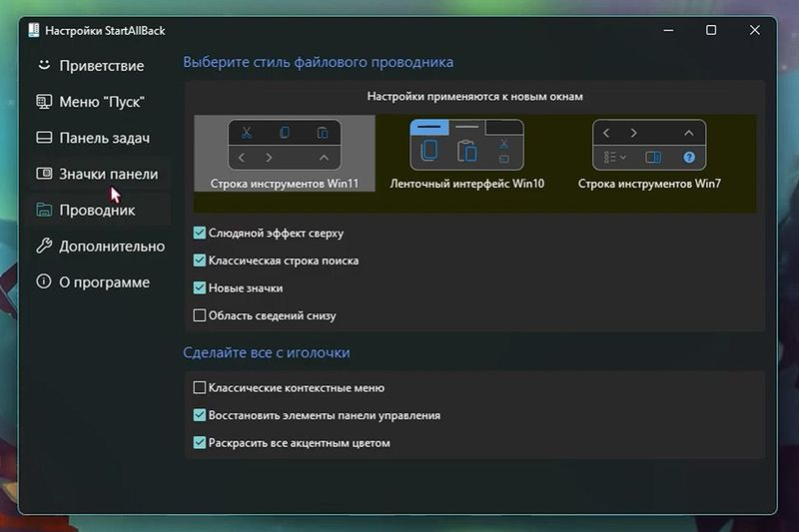Toggle Раскрасить все акцентным цветом

point(199,443)
